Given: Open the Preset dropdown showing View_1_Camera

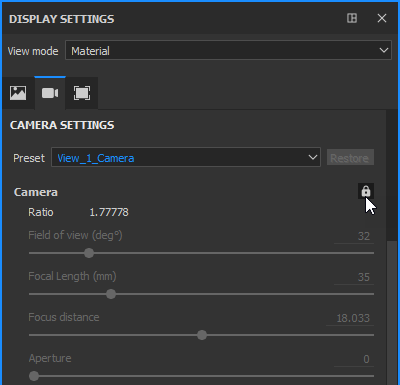Looking at the screenshot, I should [x=186, y=157].
